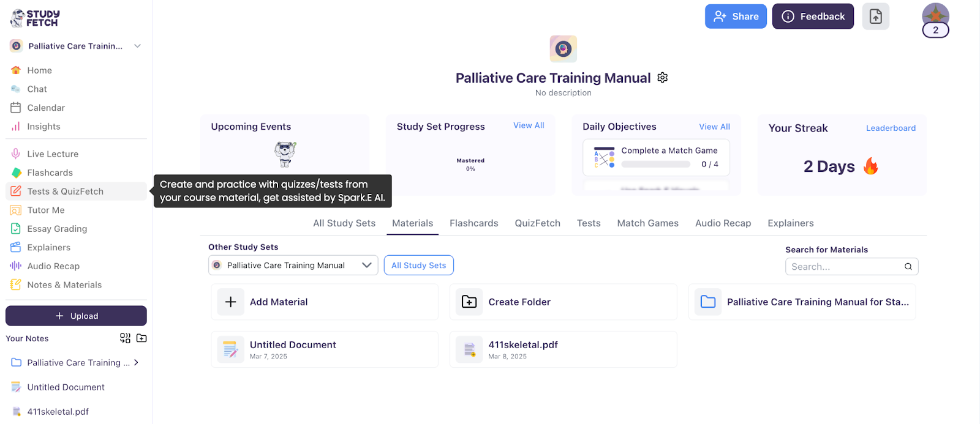Click the Match Game objective icon

point(604,158)
